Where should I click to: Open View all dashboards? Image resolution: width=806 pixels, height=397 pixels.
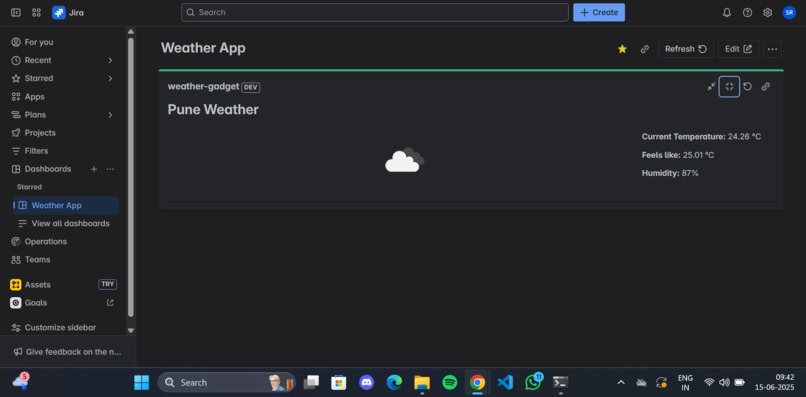coord(70,223)
